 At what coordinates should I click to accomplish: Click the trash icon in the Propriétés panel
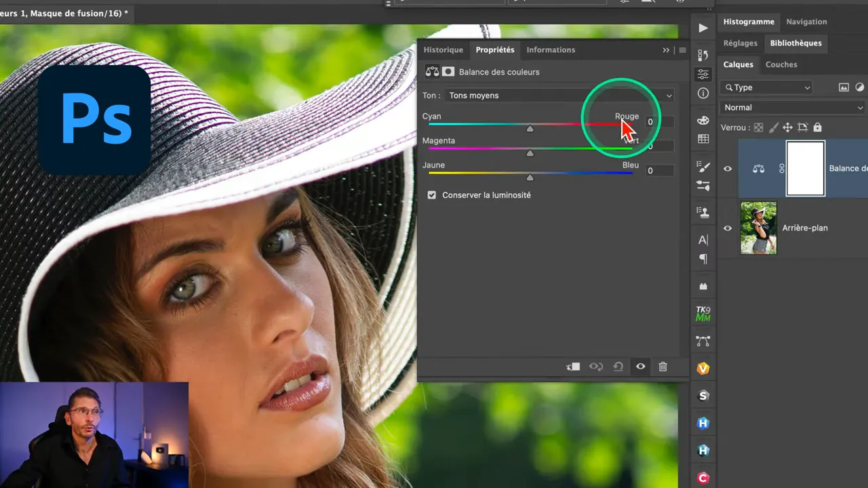coord(663,367)
